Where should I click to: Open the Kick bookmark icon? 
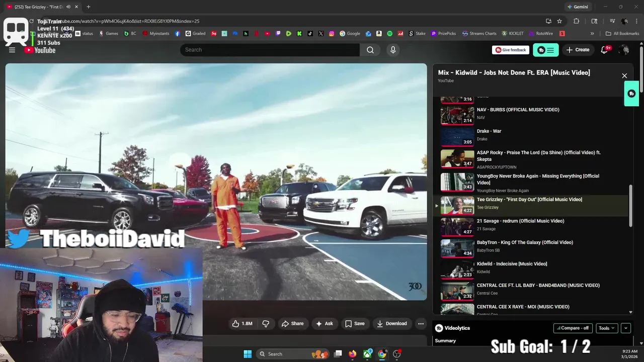pos(299,34)
